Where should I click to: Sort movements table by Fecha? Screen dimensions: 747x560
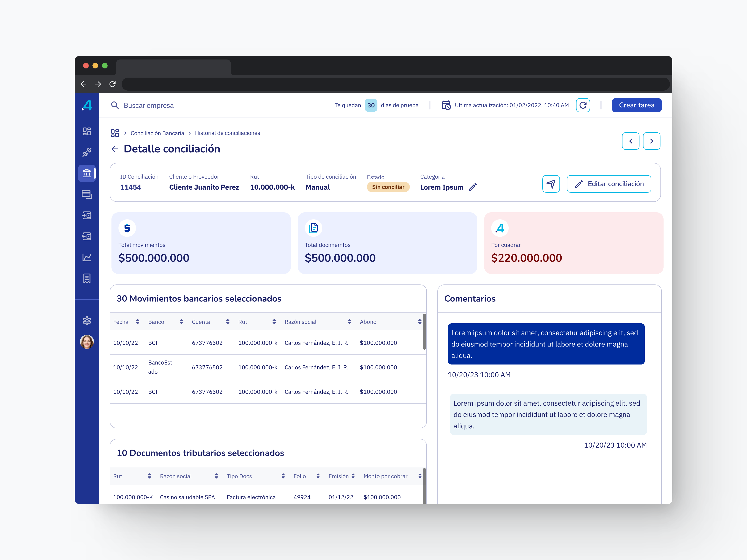pos(138,322)
